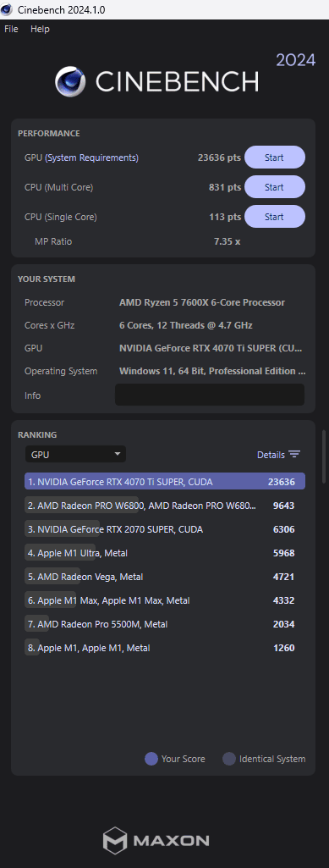
Task: Click the 831 pts multi core score
Action: (225, 187)
